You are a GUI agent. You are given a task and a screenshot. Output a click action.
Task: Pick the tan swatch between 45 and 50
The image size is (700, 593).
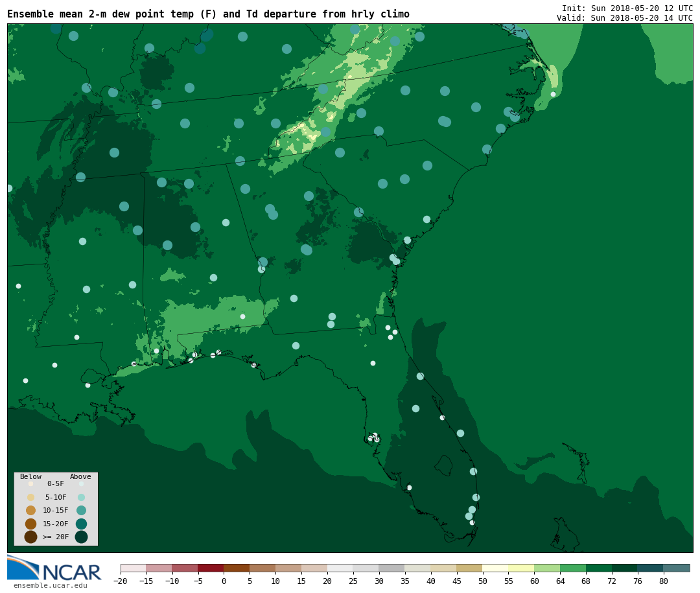click(x=469, y=568)
